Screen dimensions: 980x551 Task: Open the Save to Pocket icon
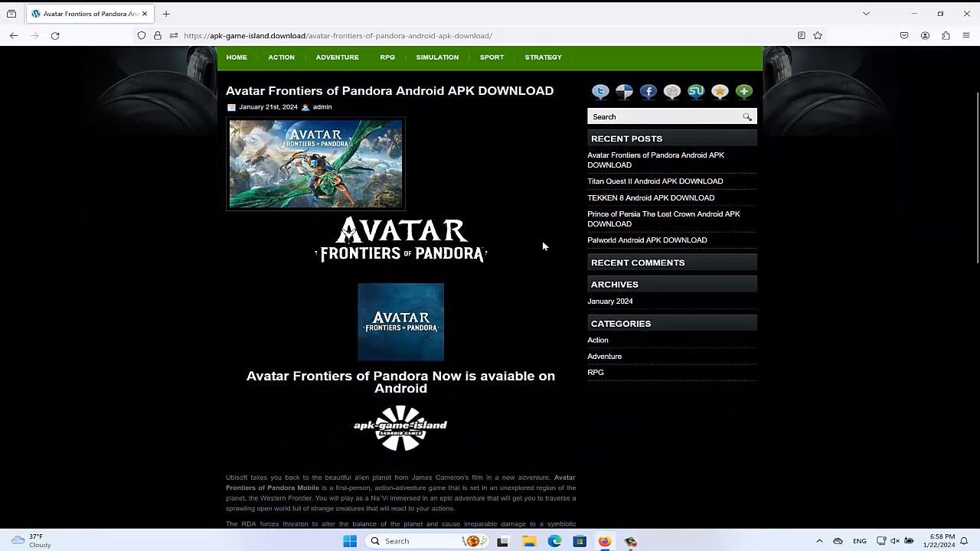[904, 35]
